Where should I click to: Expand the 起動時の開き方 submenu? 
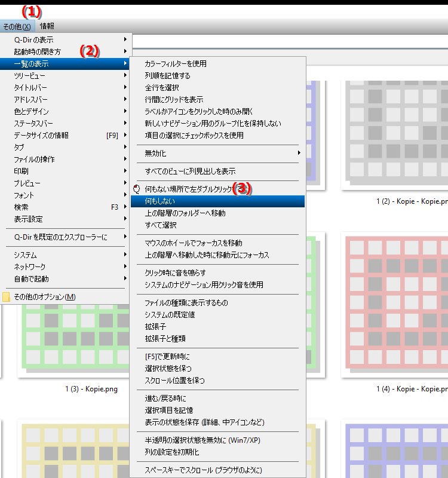(x=65, y=51)
